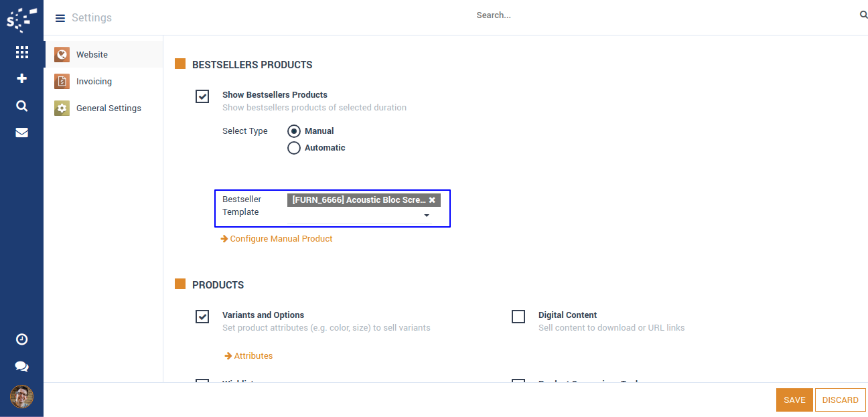Click the plus icon in left sidebar
This screenshot has width=868, height=417.
coord(21,78)
